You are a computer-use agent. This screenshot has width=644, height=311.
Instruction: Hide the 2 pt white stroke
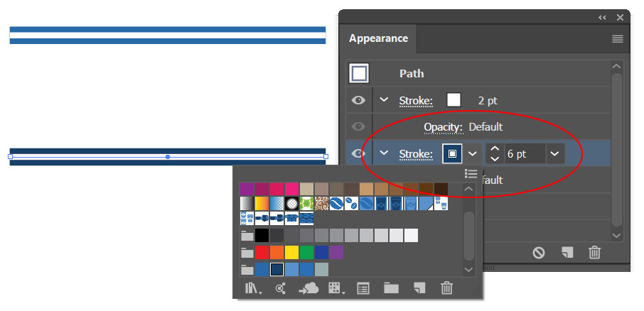[x=358, y=101]
